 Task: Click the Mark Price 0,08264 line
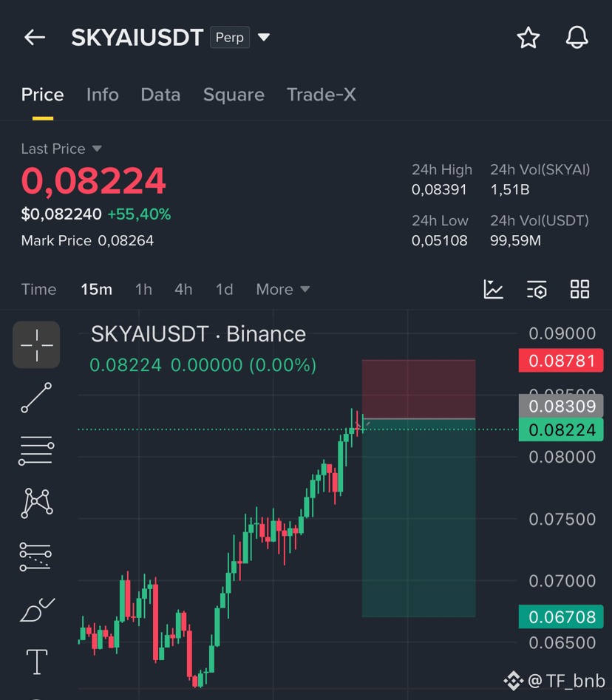[87, 241]
